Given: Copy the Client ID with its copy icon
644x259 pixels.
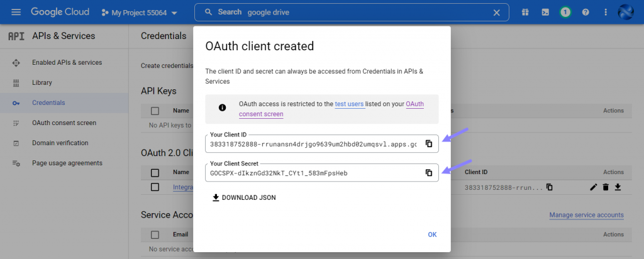Looking at the screenshot, I should 429,144.
